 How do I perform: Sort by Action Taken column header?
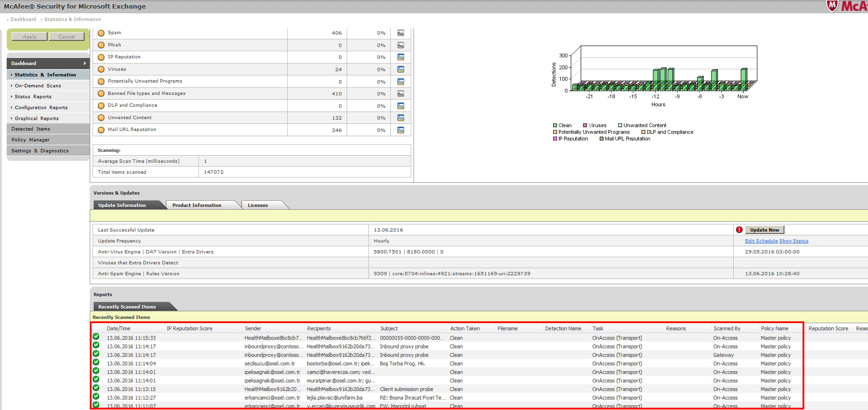pos(465,328)
